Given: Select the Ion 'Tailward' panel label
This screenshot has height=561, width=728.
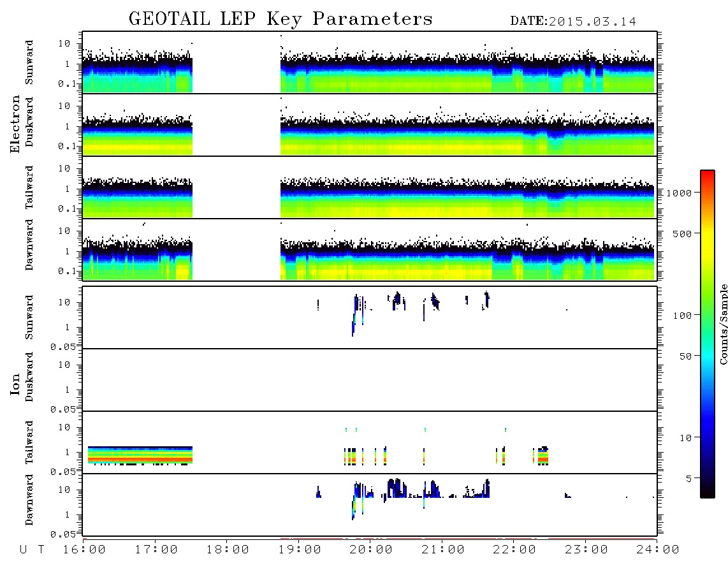Looking at the screenshot, I should point(29,442).
